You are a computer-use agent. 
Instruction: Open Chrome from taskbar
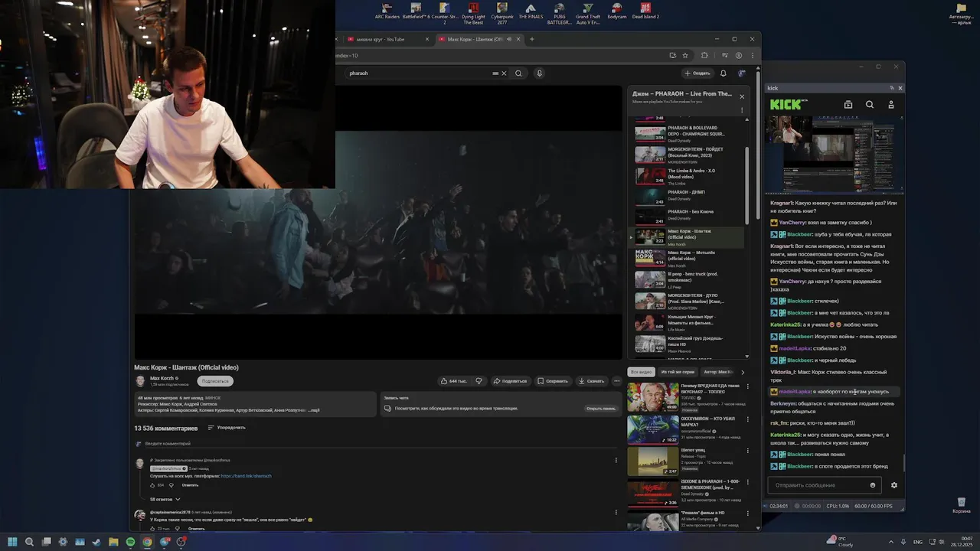pyautogui.click(x=147, y=542)
